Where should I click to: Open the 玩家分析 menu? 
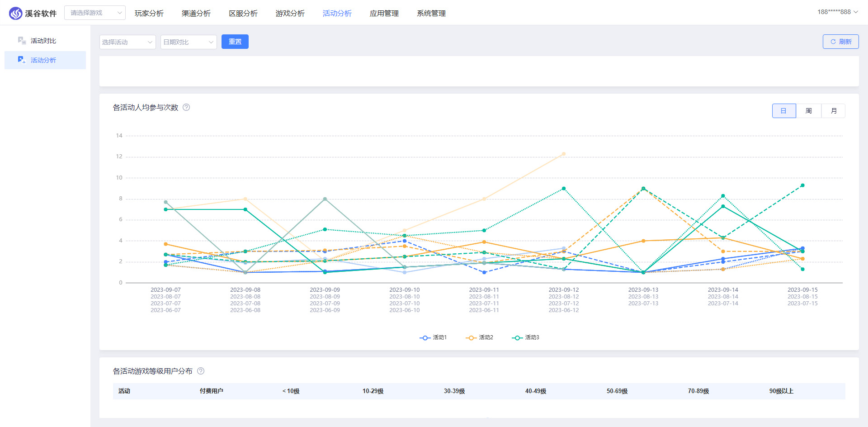[149, 14]
